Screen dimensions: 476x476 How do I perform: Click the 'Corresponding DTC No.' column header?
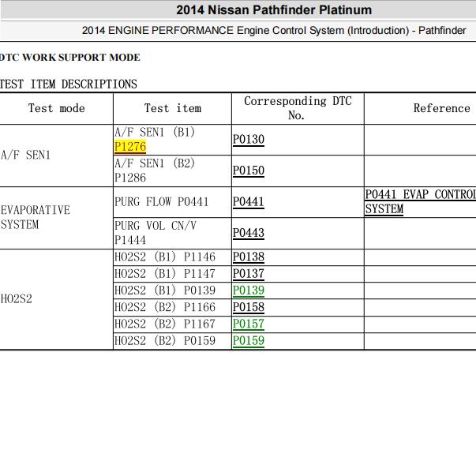[x=298, y=108]
